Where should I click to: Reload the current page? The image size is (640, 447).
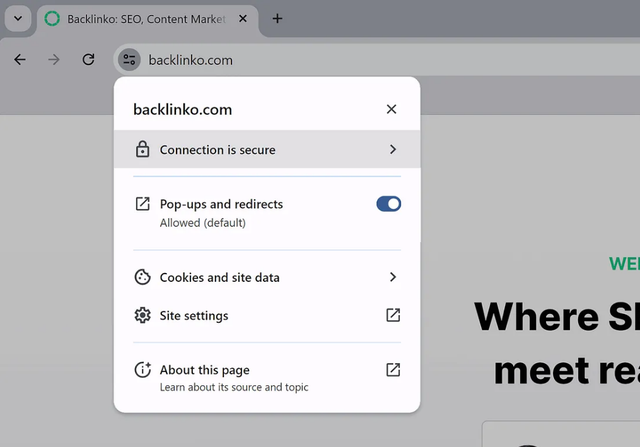point(88,60)
